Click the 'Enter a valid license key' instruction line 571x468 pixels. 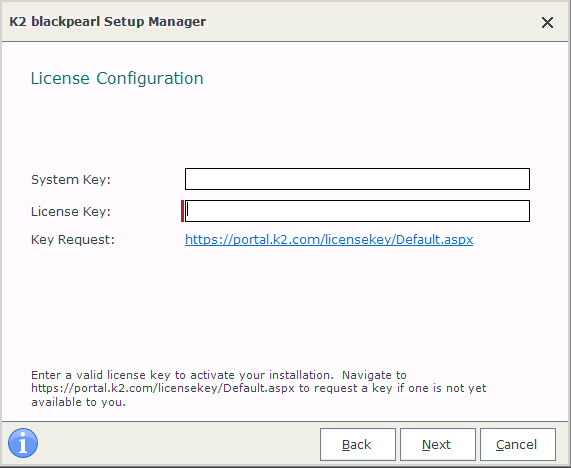[219, 375]
